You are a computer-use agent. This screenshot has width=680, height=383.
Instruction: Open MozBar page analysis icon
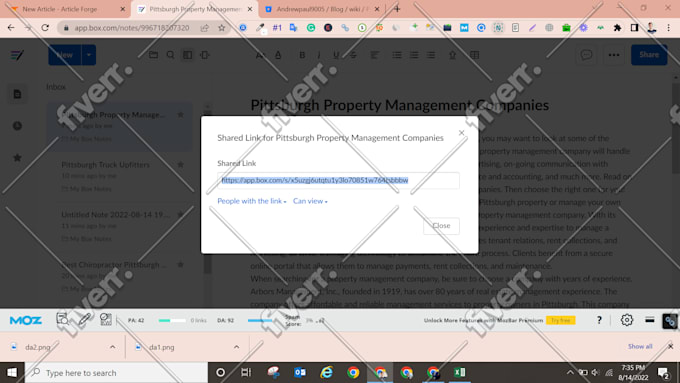click(x=62, y=320)
